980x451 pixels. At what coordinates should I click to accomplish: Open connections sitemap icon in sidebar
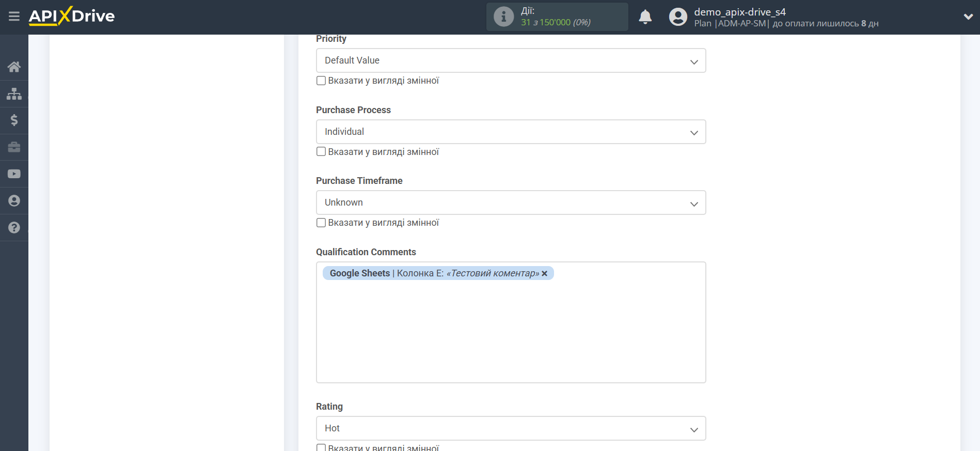click(x=14, y=94)
